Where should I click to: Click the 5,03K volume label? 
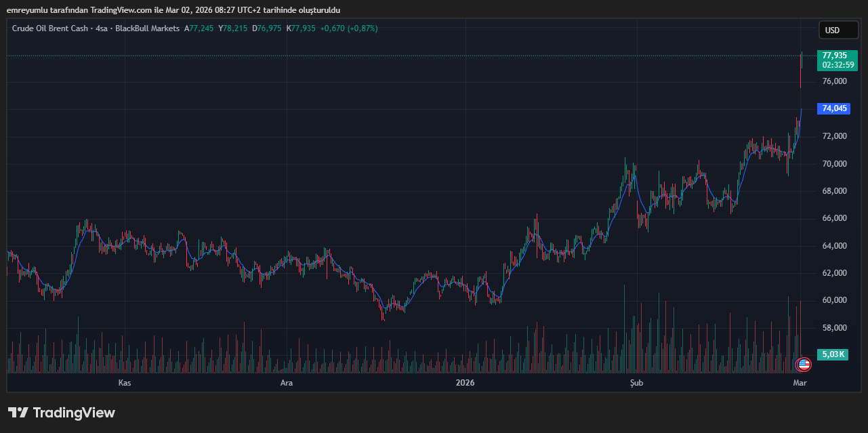coord(833,354)
